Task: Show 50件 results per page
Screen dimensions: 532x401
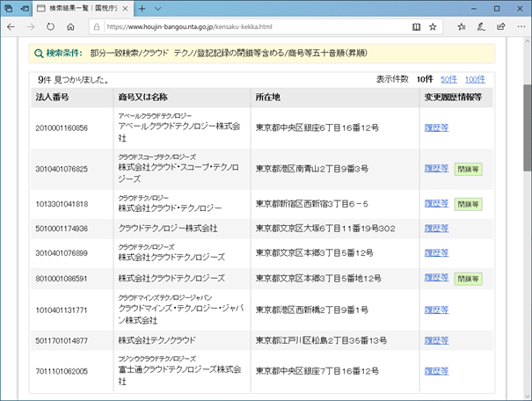Action: pos(448,79)
